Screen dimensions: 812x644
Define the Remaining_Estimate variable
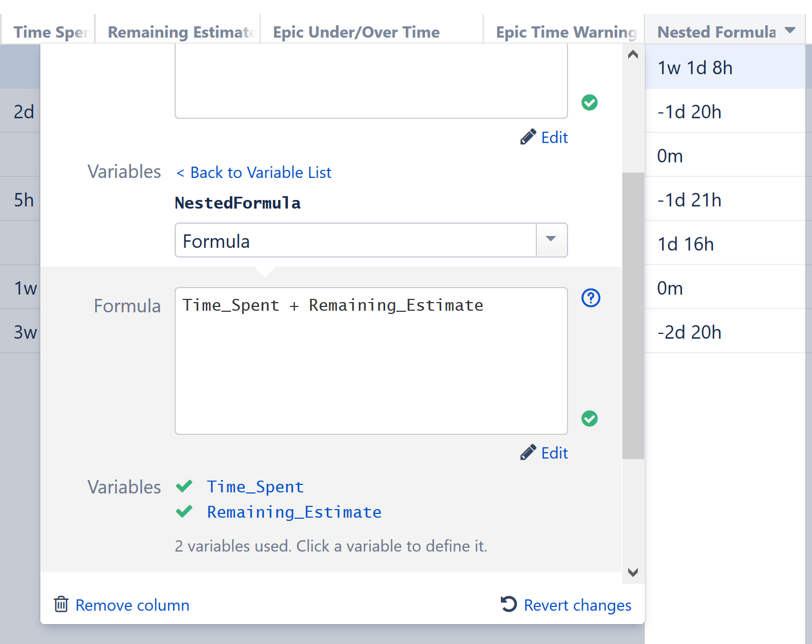[294, 512]
